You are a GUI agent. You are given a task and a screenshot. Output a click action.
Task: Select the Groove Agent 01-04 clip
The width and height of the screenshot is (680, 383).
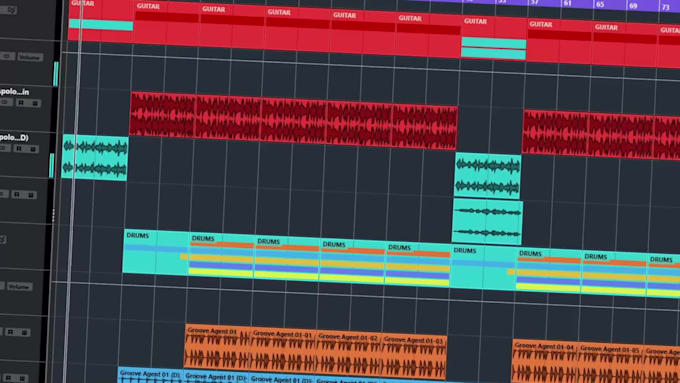pos(545,362)
